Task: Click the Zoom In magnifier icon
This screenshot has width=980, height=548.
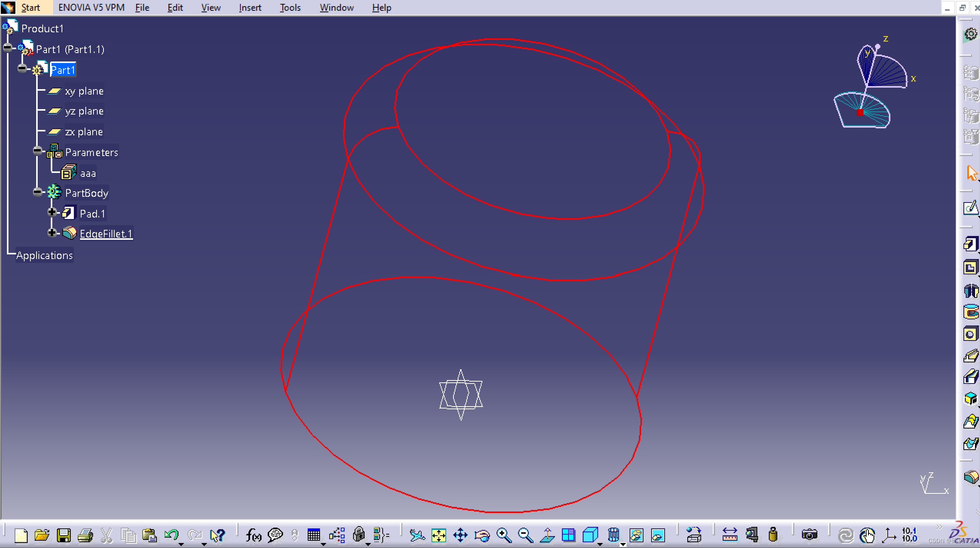Action: coord(503,535)
